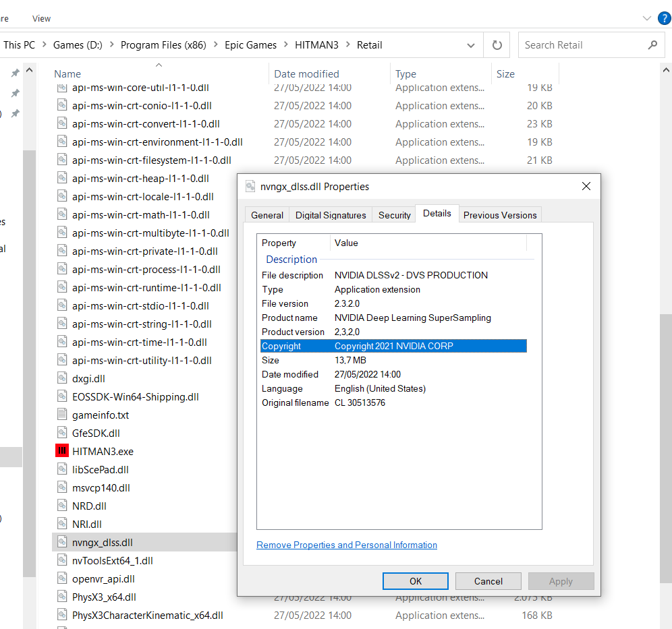672x629 pixels.
Task: Click the top quick access pin icon
Action: click(16, 73)
